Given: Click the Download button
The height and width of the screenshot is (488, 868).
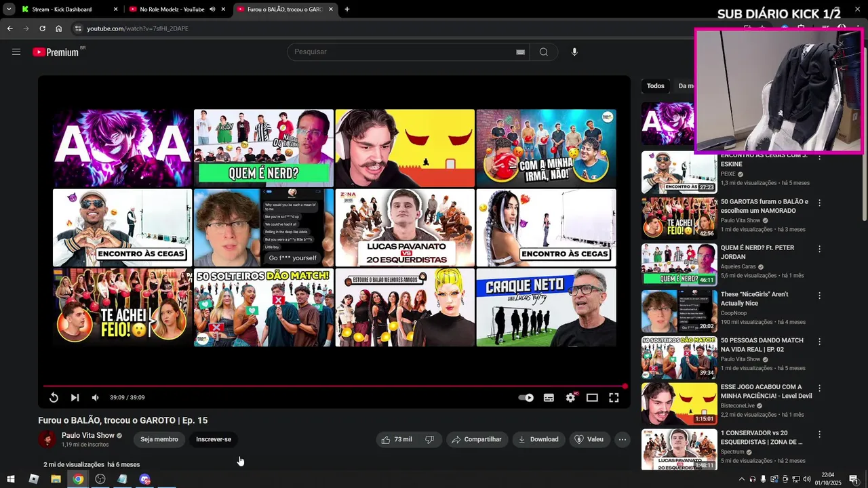Looking at the screenshot, I should [538, 439].
